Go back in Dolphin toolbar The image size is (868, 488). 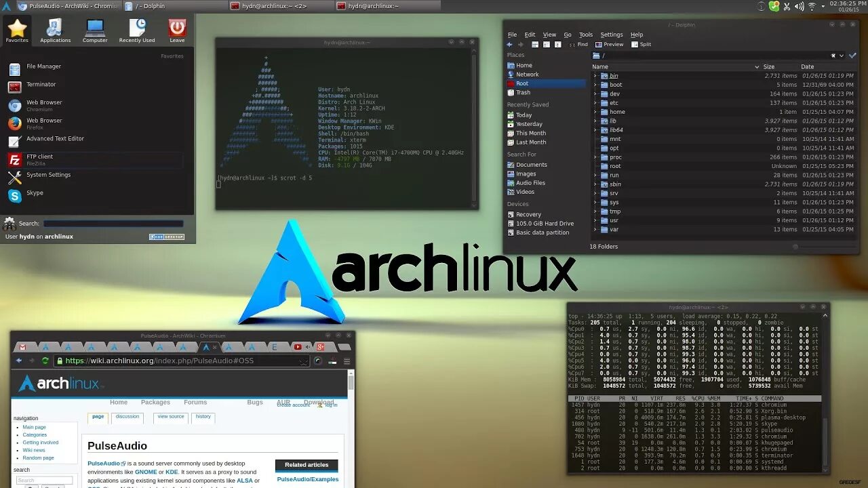click(x=509, y=45)
